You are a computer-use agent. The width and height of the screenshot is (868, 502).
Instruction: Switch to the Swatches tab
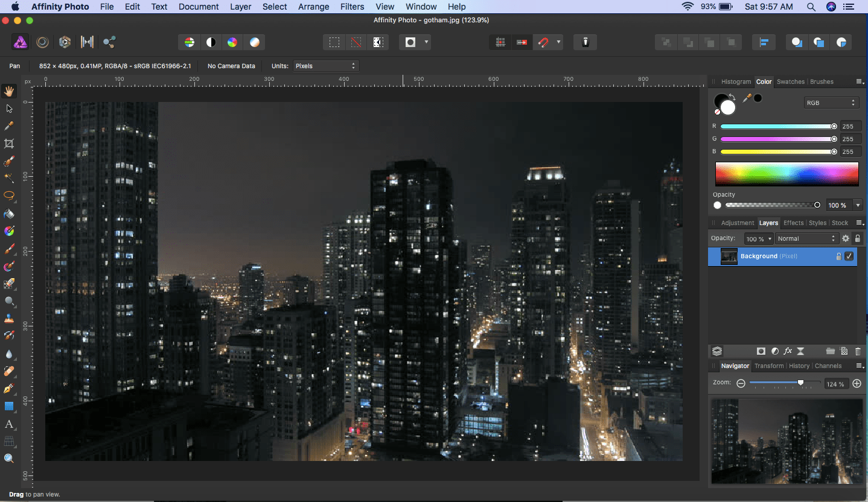point(790,81)
